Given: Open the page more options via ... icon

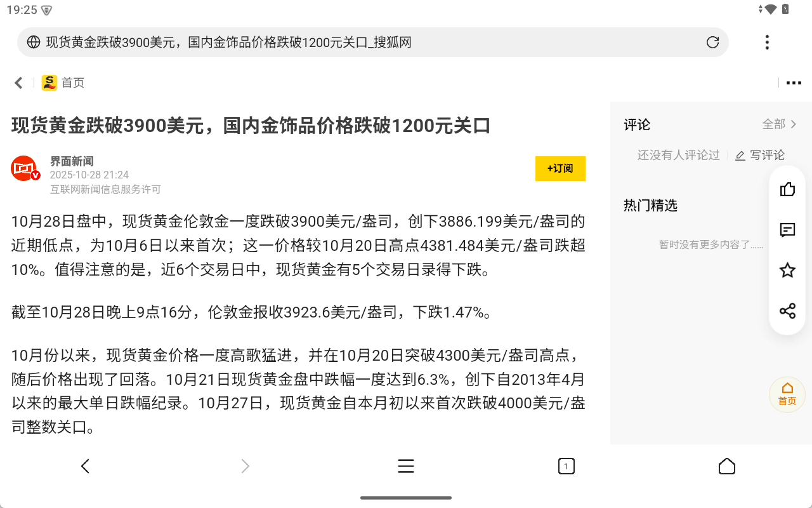Looking at the screenshot, I should [794, 83].
